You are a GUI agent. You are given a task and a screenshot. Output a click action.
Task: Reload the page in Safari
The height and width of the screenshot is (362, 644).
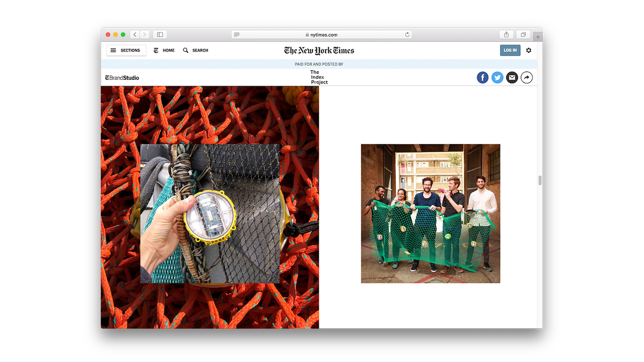pyautogui.click(x=407, y=35)
